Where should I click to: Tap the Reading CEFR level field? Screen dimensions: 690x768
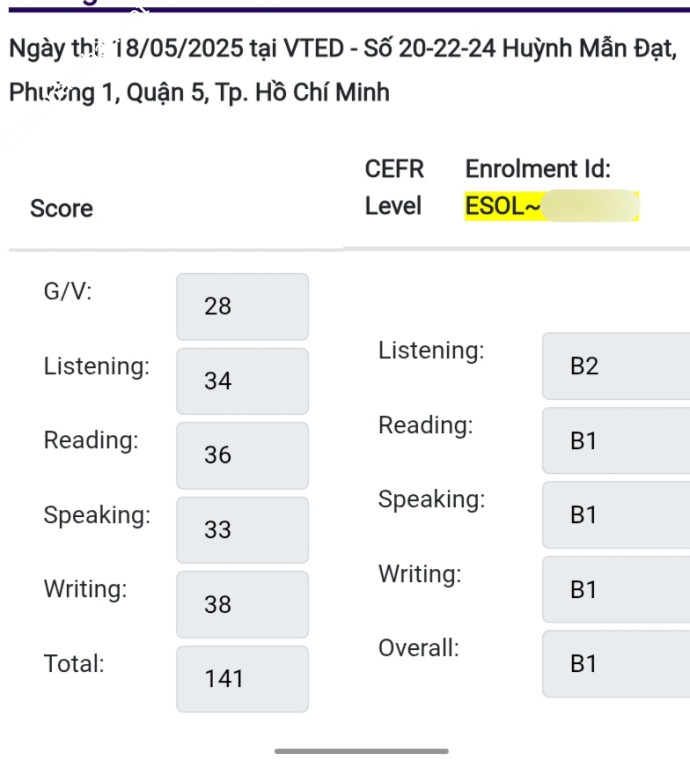(615, 441)
